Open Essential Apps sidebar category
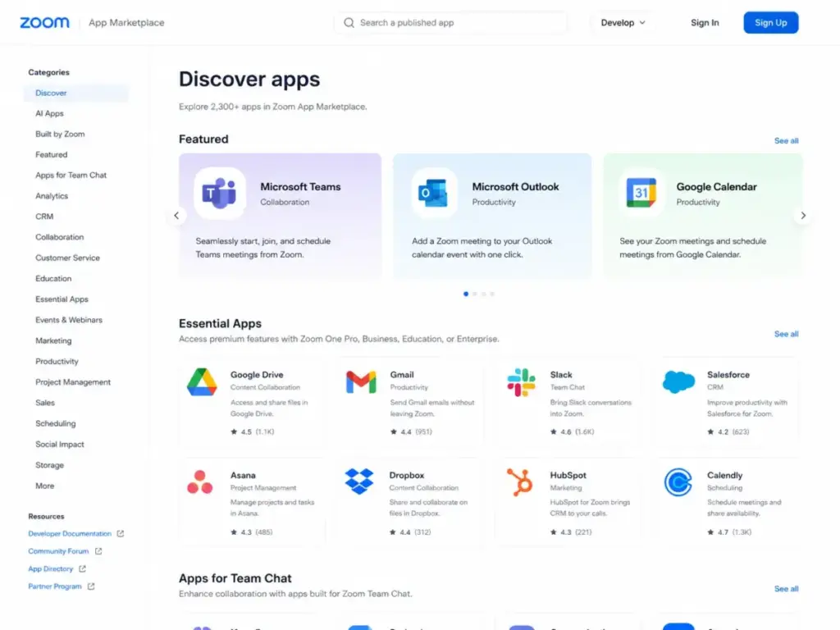The height and width of the screenshot is (630, 840). [62, 299]
